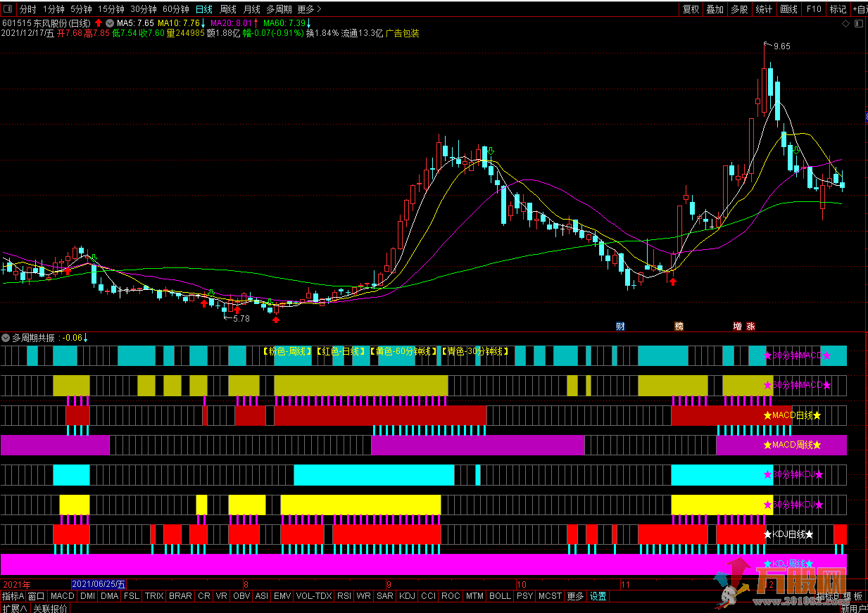Select the ASI indicator

coord(262,596)
